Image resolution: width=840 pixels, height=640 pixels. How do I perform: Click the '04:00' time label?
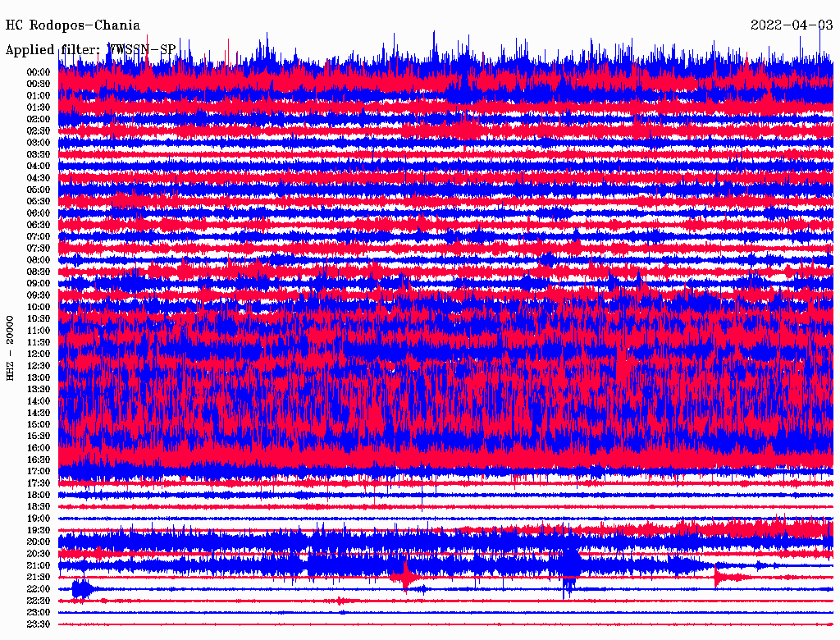pos(39,167)
